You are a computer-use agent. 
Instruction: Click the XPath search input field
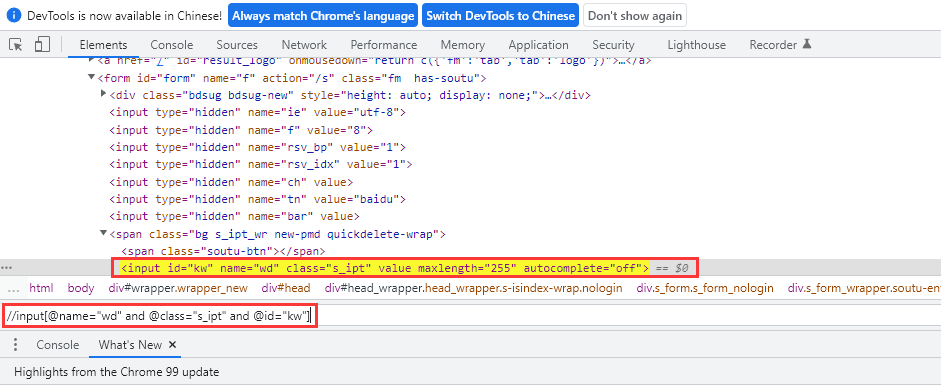(470, 316)
